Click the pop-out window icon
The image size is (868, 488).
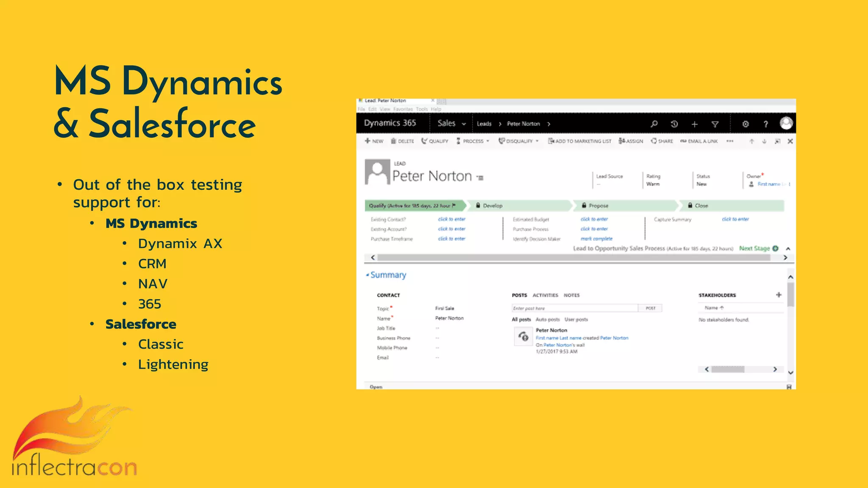click(x=777, y=141)
